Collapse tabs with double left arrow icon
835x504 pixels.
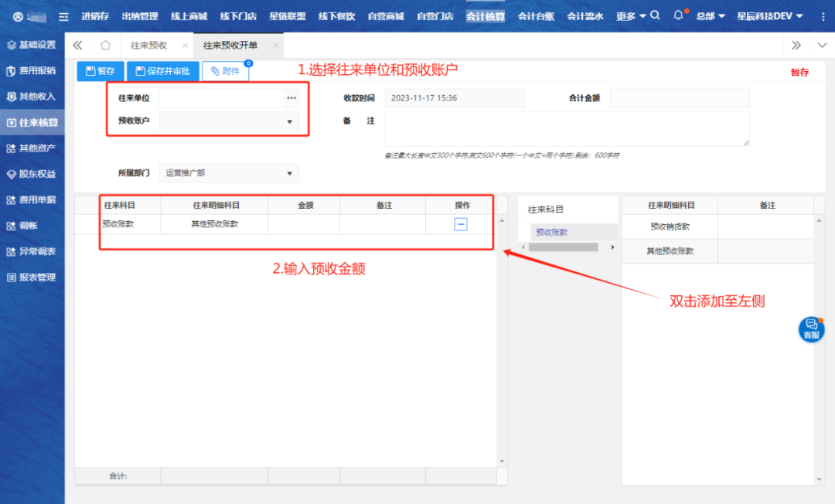pos(77,46)
